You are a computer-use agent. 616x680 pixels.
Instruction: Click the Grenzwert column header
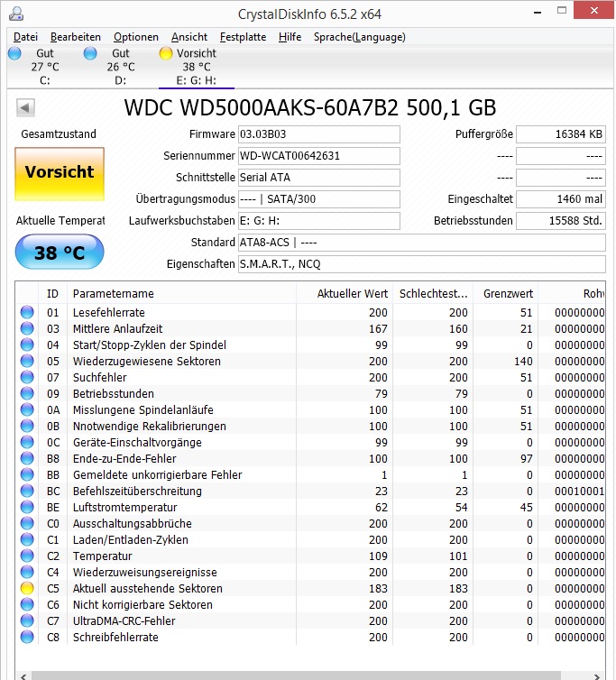point(505,294)
